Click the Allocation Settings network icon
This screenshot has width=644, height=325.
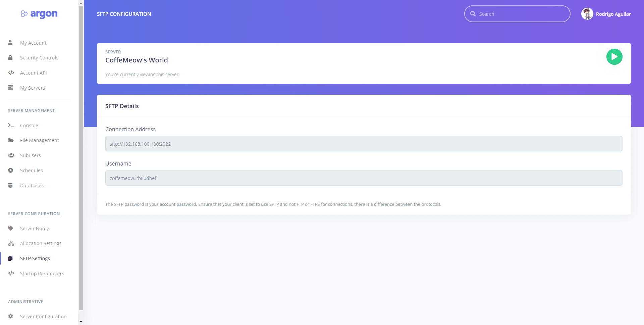tap(11, 243)
